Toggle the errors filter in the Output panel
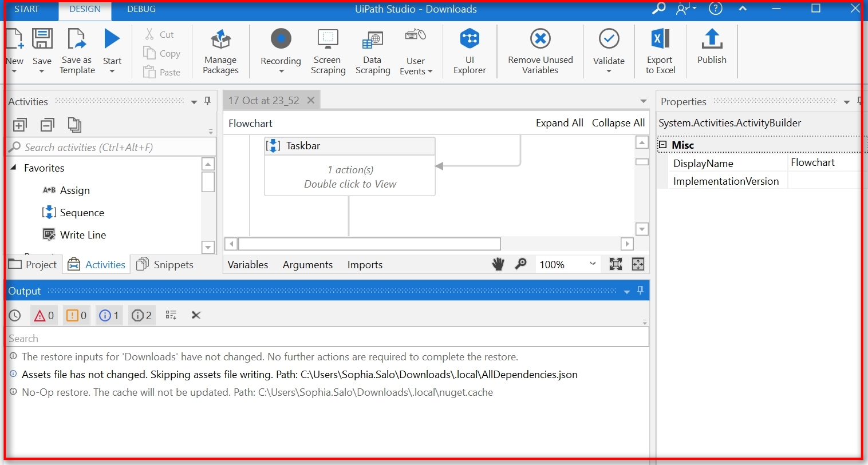 tap(44, 315)
